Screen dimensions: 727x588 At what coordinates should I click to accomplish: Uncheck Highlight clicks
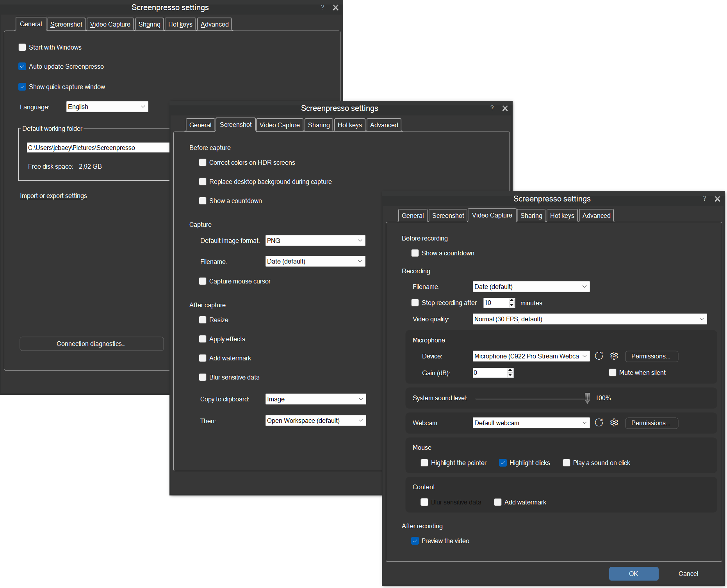(x=503, y=463)
